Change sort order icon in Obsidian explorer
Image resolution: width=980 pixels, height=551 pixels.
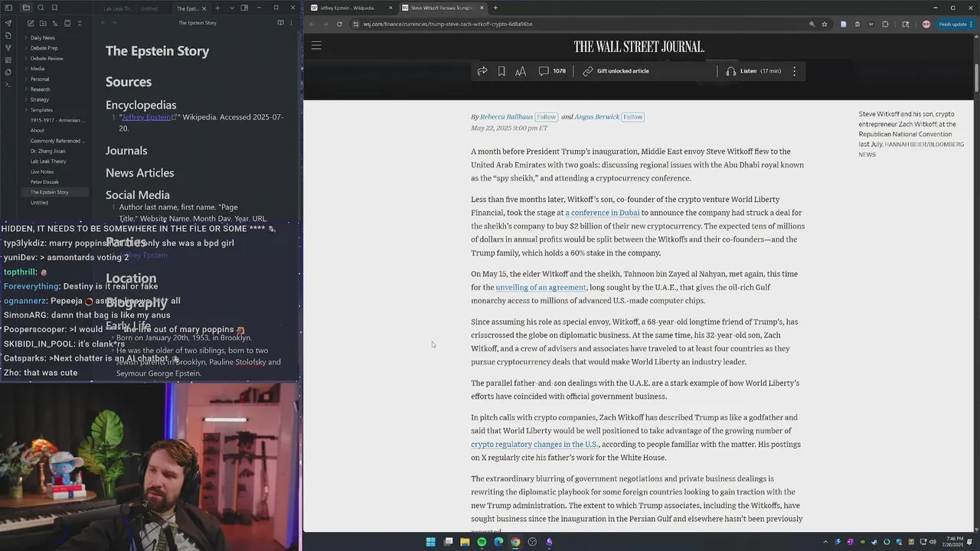54,24
